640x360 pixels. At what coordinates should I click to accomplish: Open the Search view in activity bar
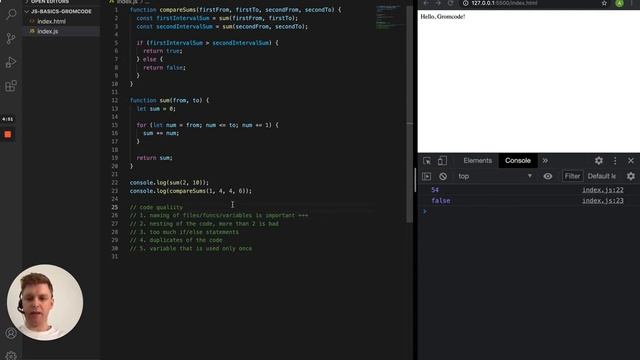[11, 15]
